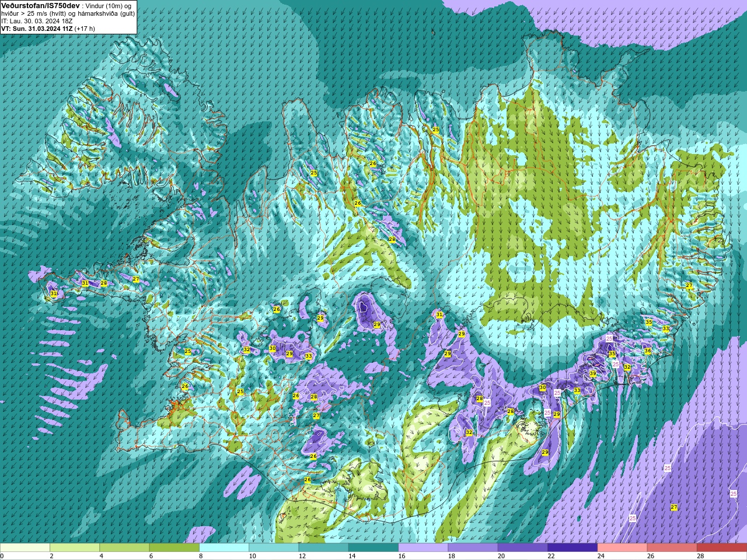Click the 0–2 m/s pale yellow legend swatch
Screen dimensions: 747x560
coord(25,548)
